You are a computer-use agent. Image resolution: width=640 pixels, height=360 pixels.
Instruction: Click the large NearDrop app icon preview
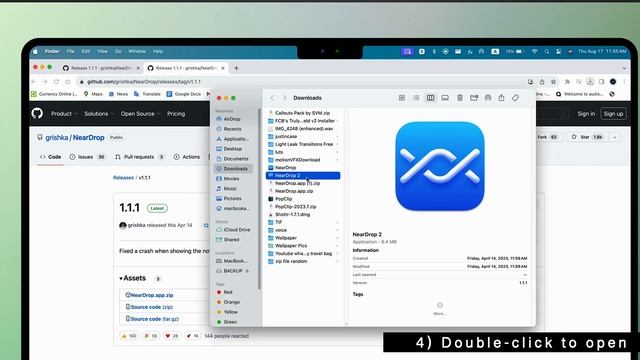click(x=440, y=166)
